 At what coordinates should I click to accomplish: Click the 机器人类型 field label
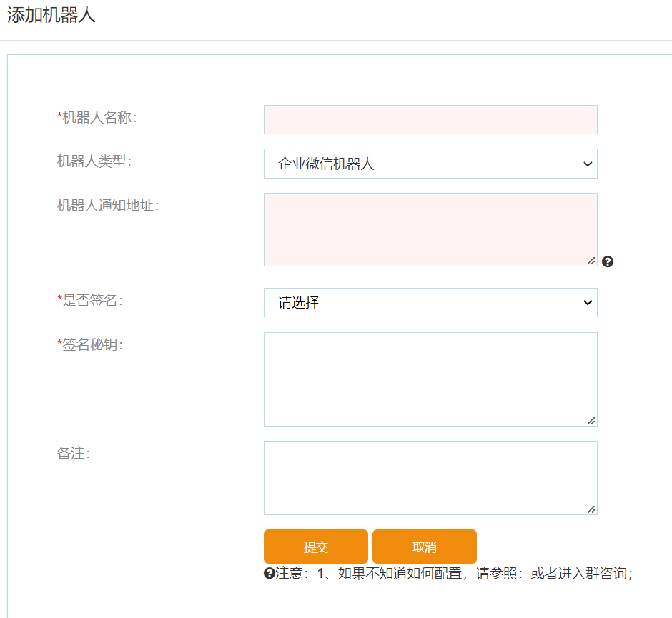(94, 161)
